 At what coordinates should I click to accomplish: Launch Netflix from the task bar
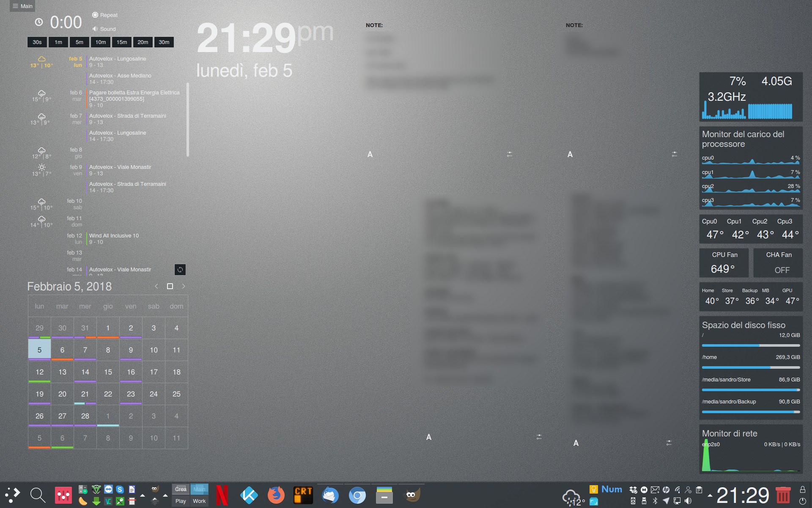[222, 495]
